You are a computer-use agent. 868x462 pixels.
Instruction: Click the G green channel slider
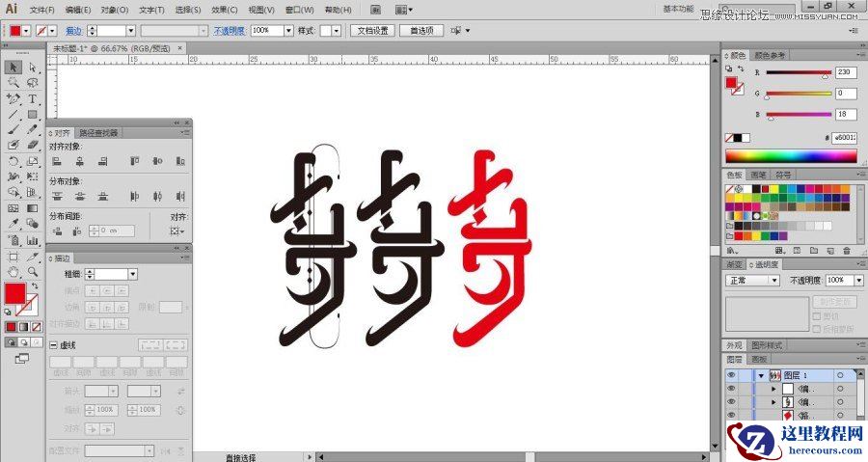(x=799, y=94)
